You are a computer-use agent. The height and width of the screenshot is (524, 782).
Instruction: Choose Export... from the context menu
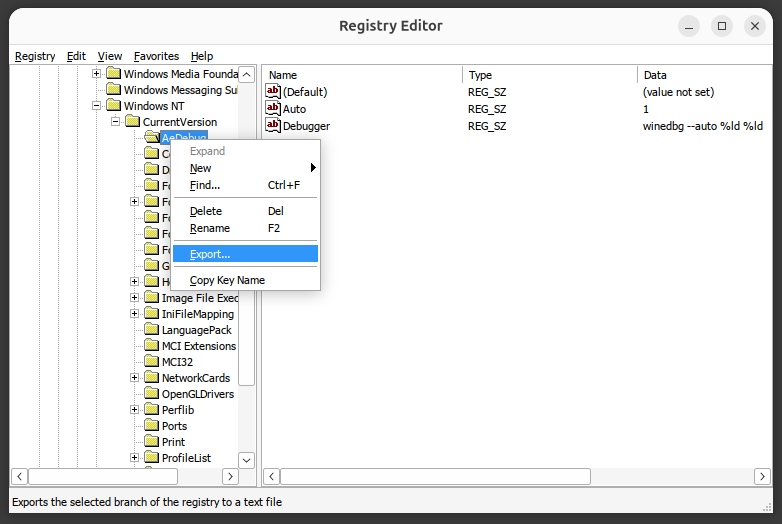click(x=245, y=254)
